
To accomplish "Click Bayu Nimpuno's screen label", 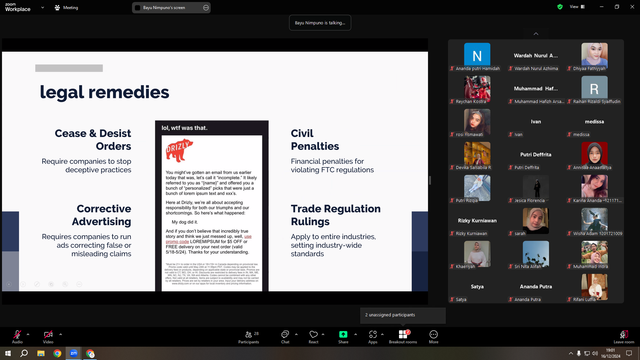I will tap(164, 7).
